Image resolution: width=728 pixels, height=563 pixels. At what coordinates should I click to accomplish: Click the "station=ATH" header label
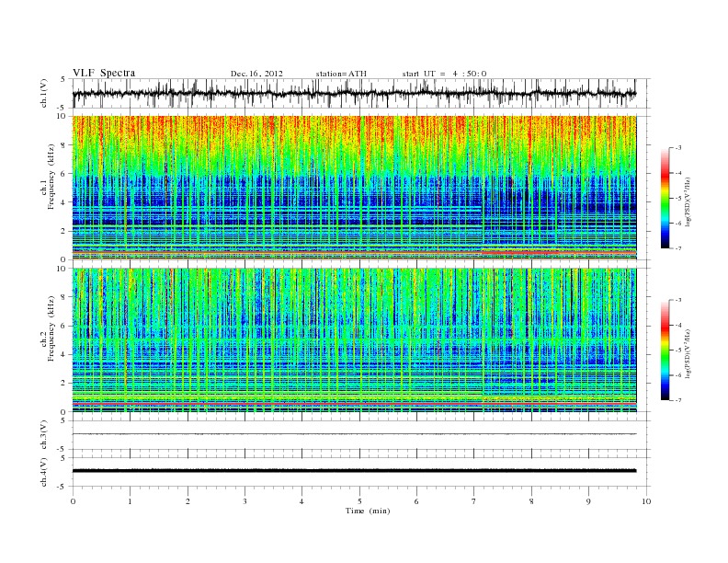tap(341, 74)
